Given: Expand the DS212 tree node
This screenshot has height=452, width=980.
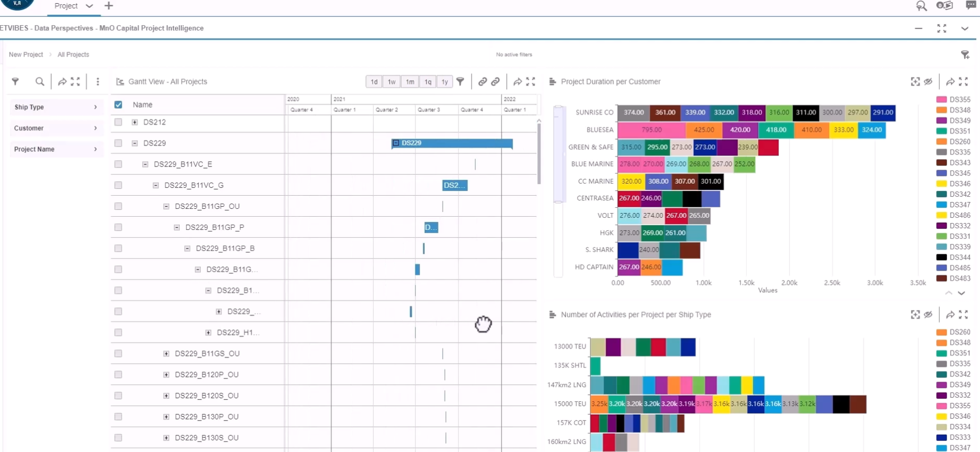Looking at the screenshot, I should pyautogui.click(x=135, y=122).
